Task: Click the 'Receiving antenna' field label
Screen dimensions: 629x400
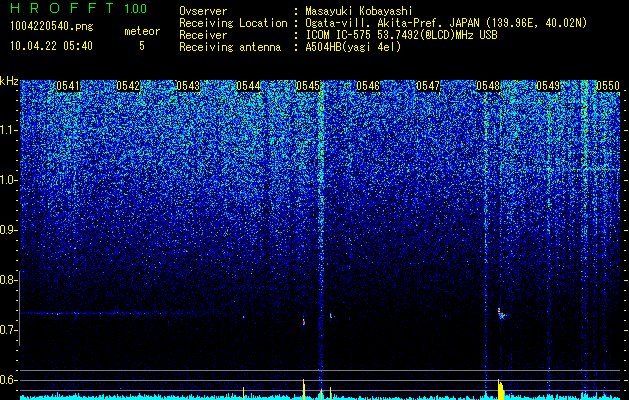Action: tap(230, 47)
